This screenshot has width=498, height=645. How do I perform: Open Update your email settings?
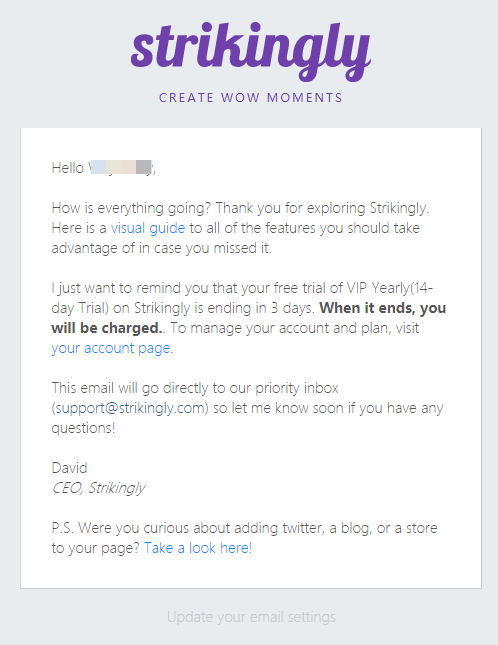(251, 617)
